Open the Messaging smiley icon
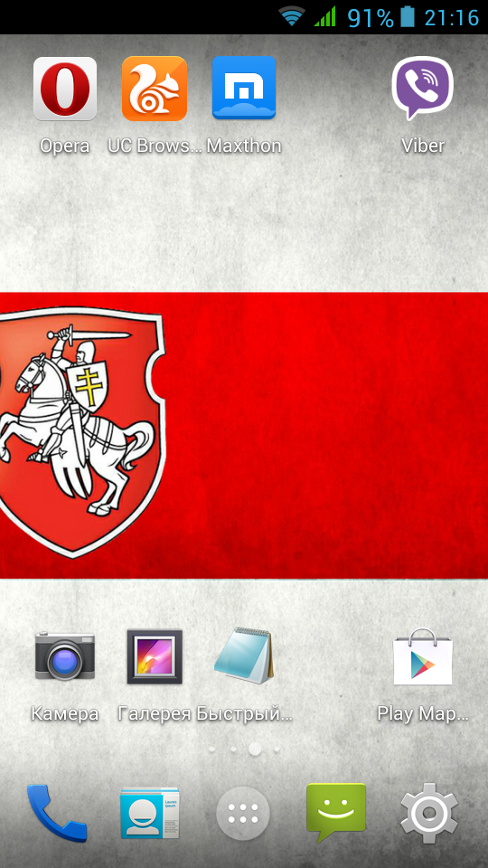 [336, 813]
